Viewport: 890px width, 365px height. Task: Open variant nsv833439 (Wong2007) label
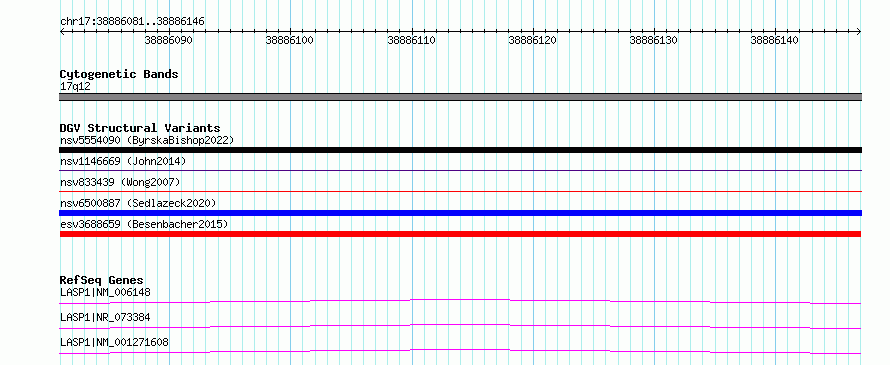pos(120,182)
